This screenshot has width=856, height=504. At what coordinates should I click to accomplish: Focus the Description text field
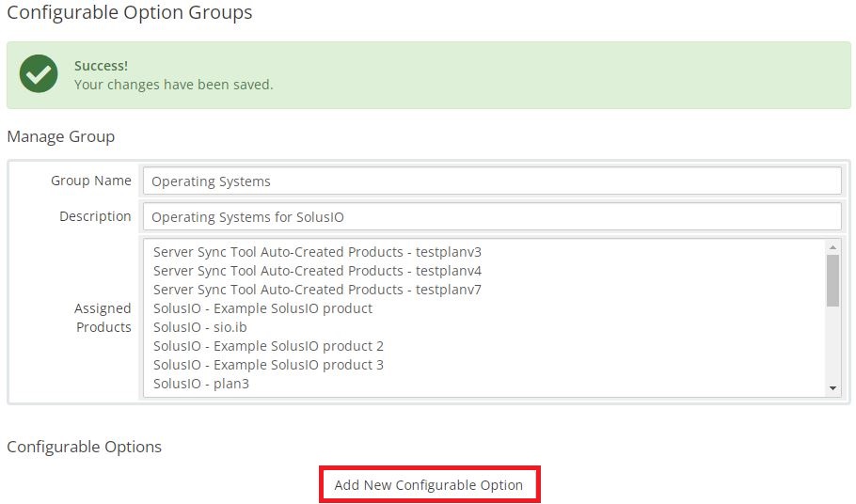pyautogui.click(x=490, y=217)
